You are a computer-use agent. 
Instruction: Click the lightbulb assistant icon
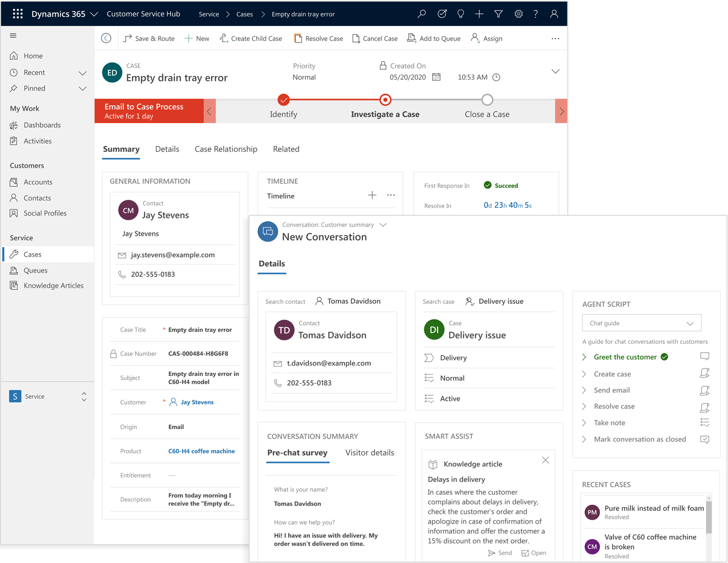click(x=460, y=14)
